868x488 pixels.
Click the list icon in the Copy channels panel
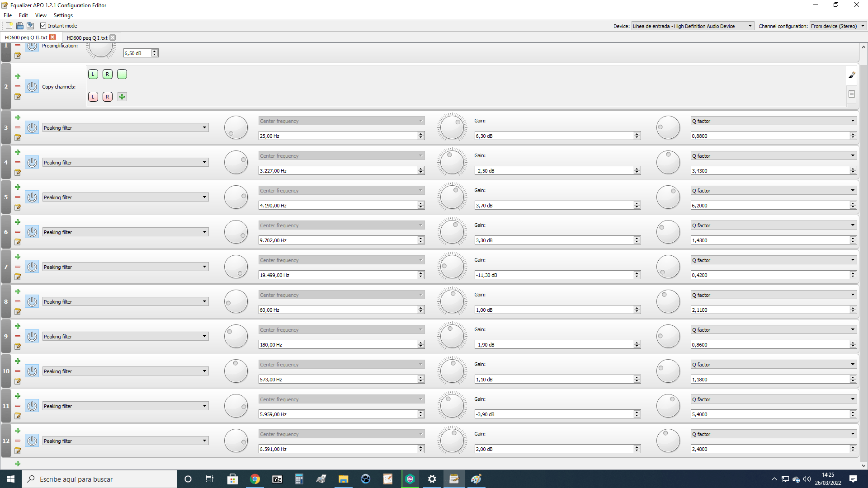click(x=852, y=94)
